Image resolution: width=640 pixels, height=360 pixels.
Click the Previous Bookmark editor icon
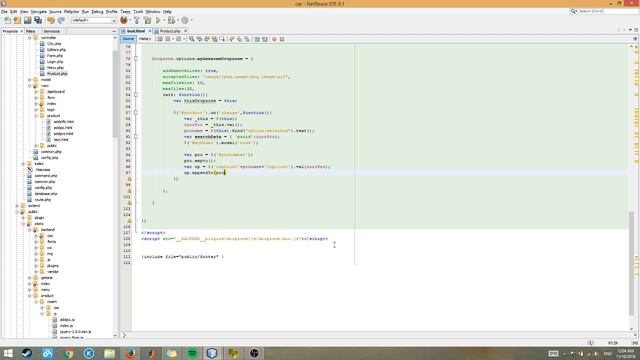point(232,39)
